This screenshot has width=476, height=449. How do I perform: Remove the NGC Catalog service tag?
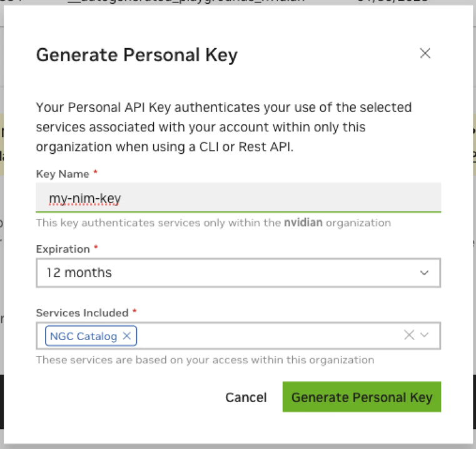coord(126,336)
